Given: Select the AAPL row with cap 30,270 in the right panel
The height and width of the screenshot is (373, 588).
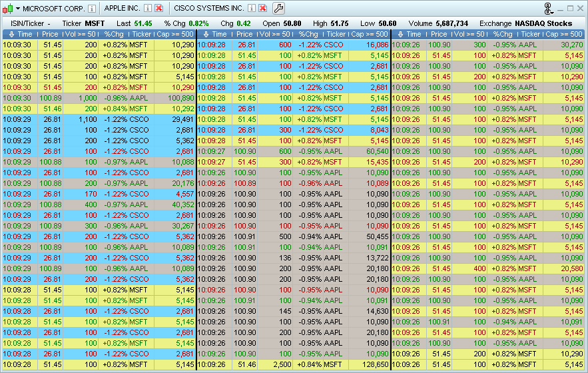Looking at the screenshot, I should tap(488, 45).
